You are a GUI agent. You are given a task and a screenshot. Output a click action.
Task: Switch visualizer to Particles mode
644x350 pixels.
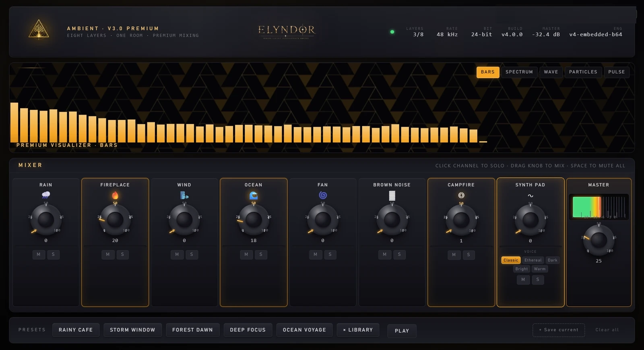pos(583,72)
